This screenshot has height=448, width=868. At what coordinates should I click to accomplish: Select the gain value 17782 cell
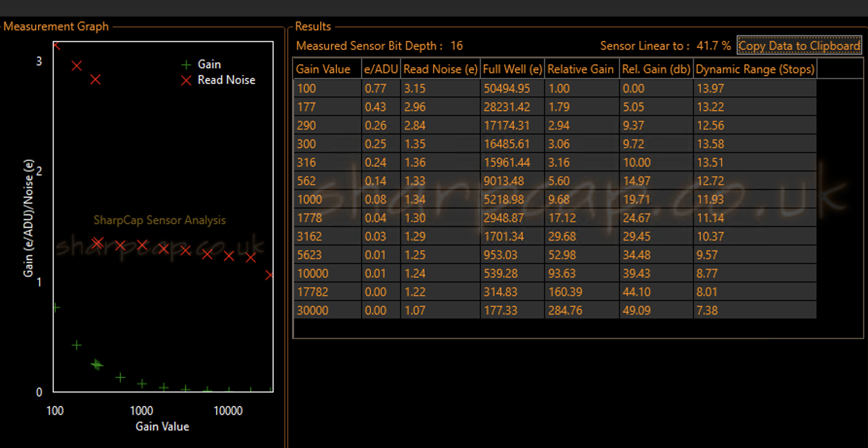327,292
